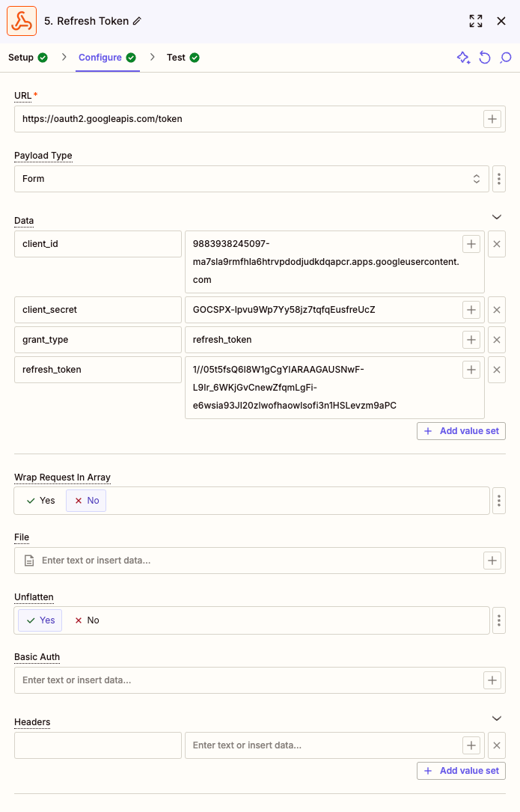This screenshot has width=520, height=812.
Task: Select No for Wrap Request In Array
Action: point(85,500)
